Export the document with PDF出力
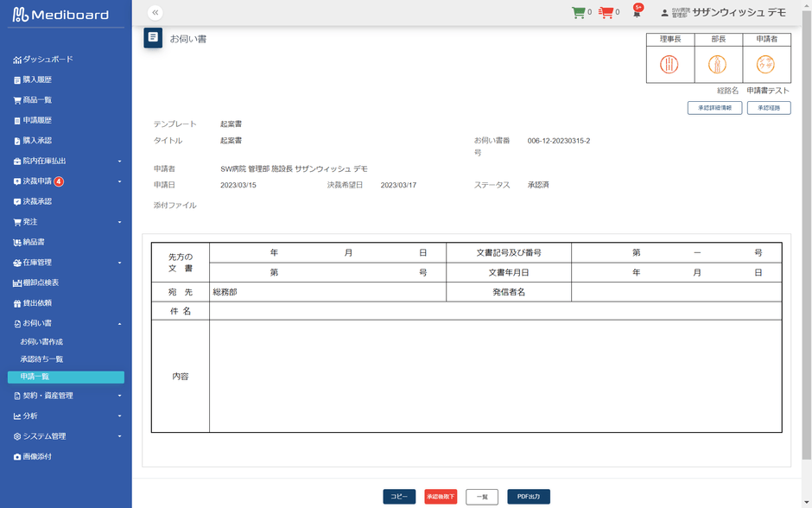The width and height of the screenshot is (812, 508). [530, 497]
